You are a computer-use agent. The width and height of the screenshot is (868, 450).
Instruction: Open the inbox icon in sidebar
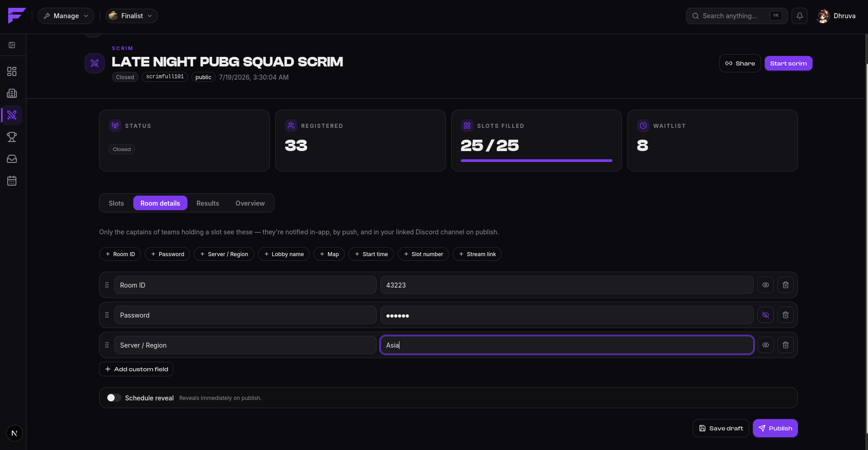(12, 159)
